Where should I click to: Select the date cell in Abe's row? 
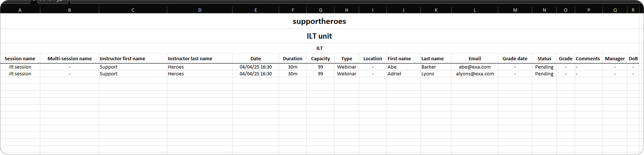pos(256,67)
